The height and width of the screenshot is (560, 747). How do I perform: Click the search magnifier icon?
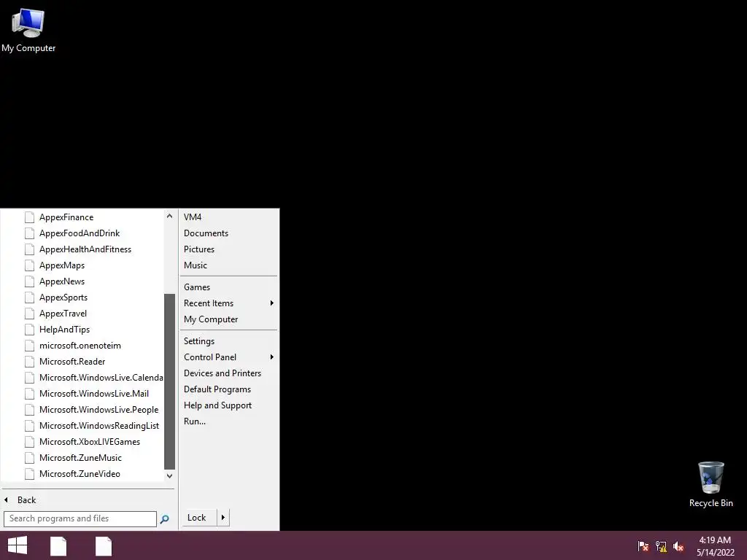pyautogui.click(x=164, y=519)
